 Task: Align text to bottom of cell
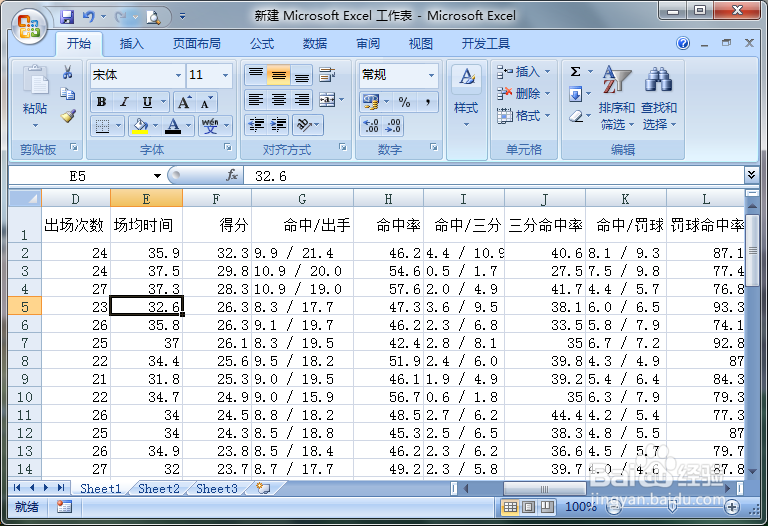click(302, 75)
